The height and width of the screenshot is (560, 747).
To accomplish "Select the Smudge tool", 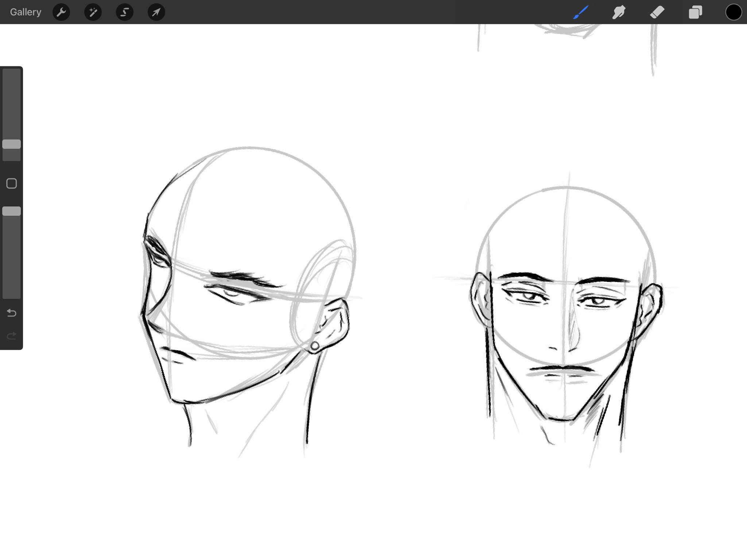I will (619, 12).
